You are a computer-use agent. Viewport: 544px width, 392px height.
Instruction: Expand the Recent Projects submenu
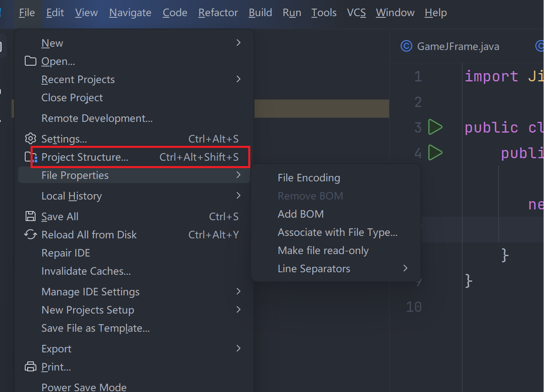tap(238, 79)
